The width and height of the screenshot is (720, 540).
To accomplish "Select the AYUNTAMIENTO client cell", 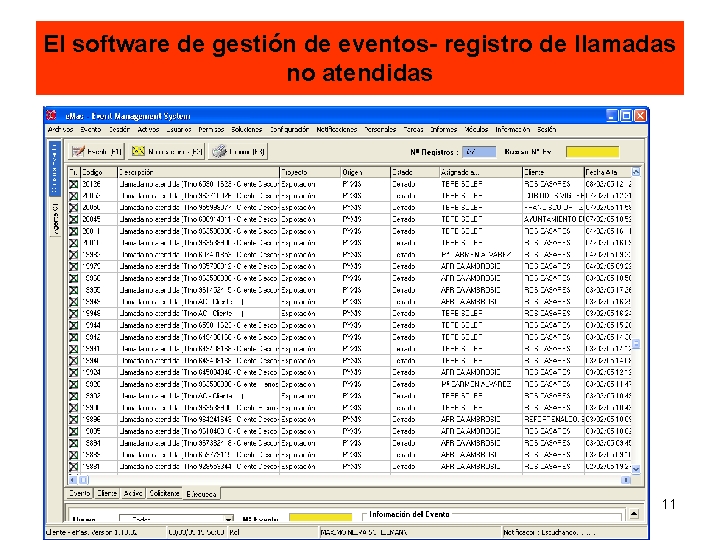I will 553,219.
